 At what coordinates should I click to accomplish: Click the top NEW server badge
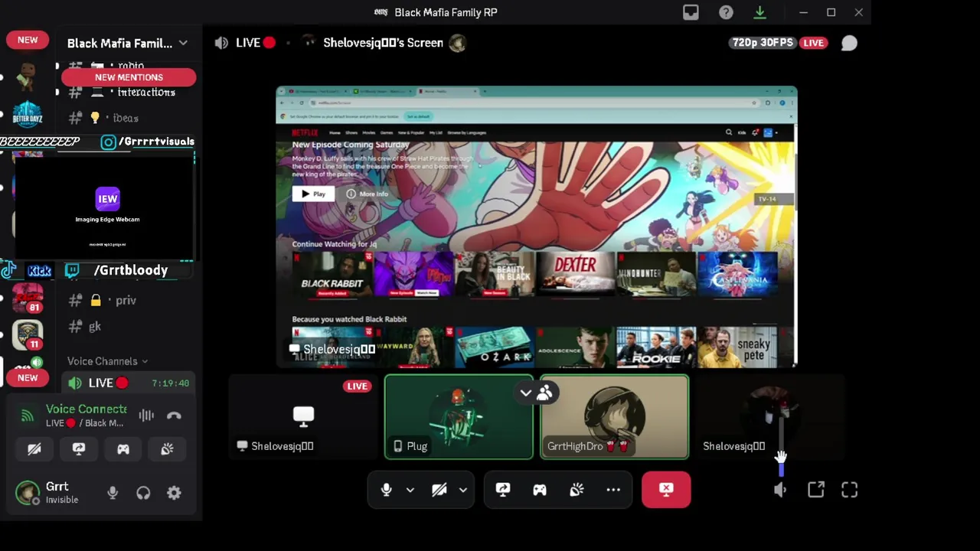[x=28, y=40]
